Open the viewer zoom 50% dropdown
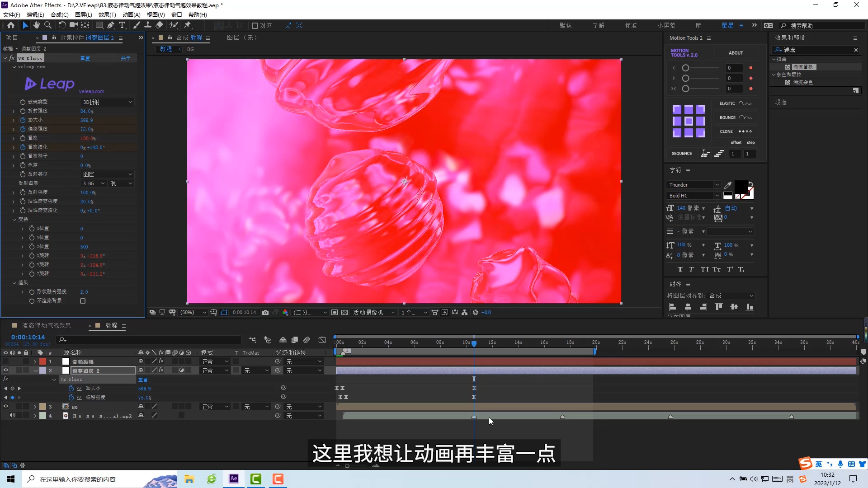Viewport: 868px width, 488px height. [193, 312]
